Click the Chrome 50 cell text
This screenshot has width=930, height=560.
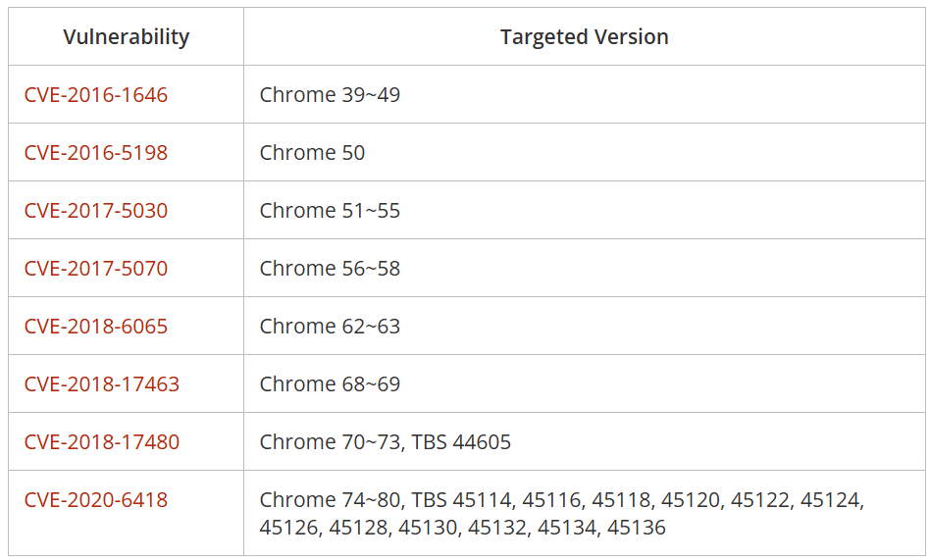[x=312, y=153]
